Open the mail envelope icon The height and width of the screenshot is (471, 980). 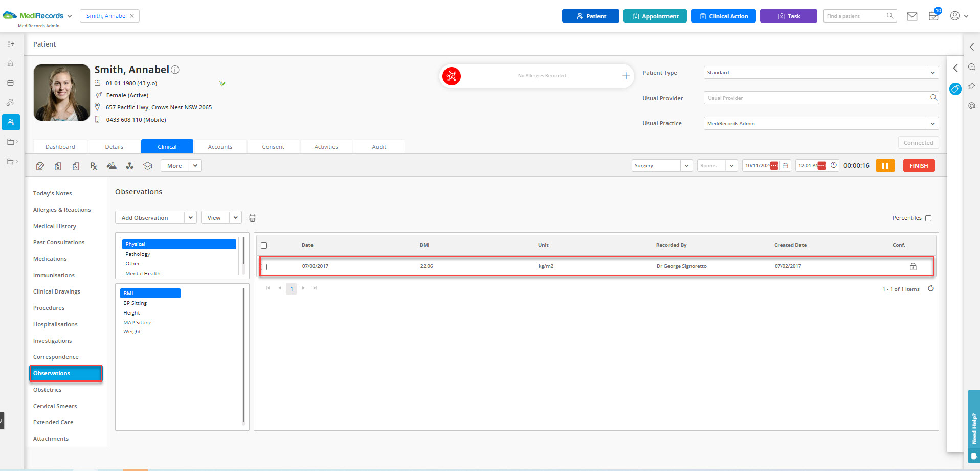[x=912, y=16]
